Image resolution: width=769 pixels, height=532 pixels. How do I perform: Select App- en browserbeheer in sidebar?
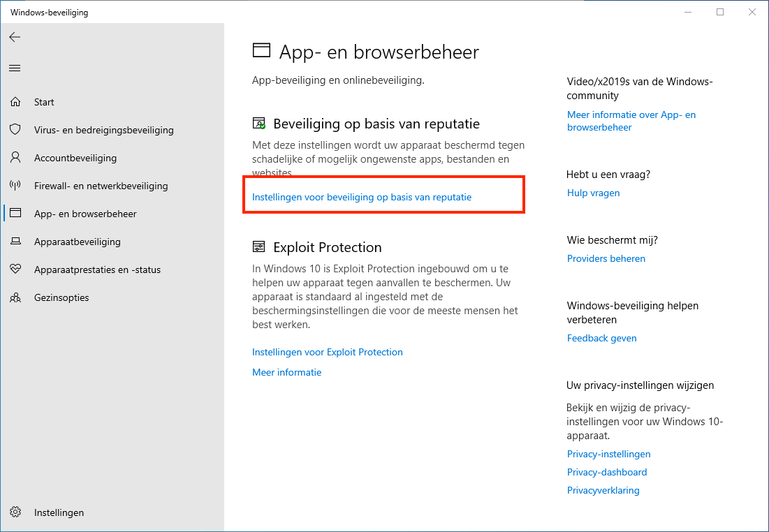pyautogui.click(x=85, y=214)
